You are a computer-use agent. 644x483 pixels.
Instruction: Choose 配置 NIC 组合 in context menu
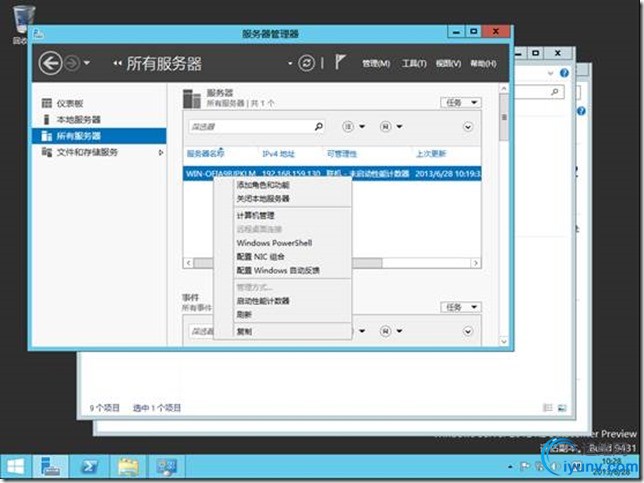coord(260,257)
